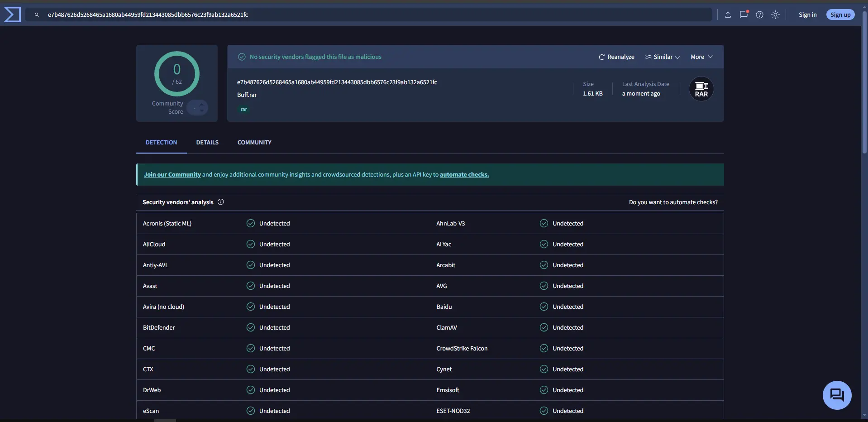Open the help question mark icon
Screen dimensions: 868x422
click(x=759, y=15)
